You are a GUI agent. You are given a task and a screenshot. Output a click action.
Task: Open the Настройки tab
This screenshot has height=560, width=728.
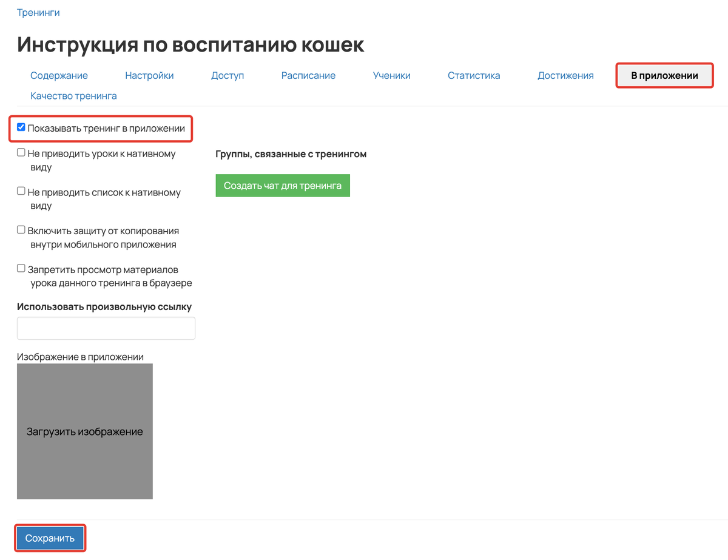149,76
